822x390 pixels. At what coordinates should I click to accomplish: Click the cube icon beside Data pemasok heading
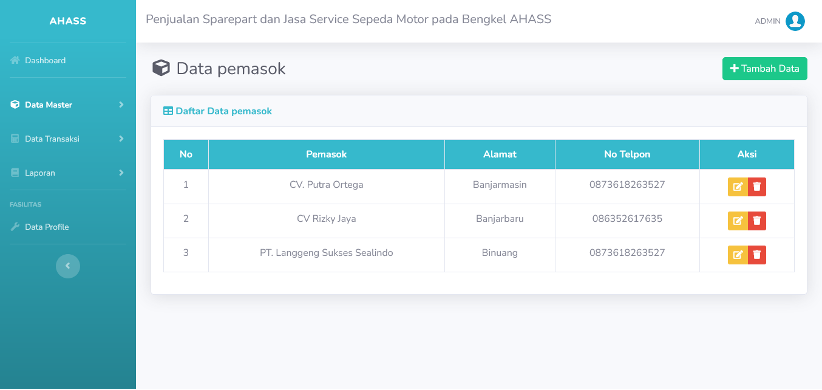pos(161,68)
